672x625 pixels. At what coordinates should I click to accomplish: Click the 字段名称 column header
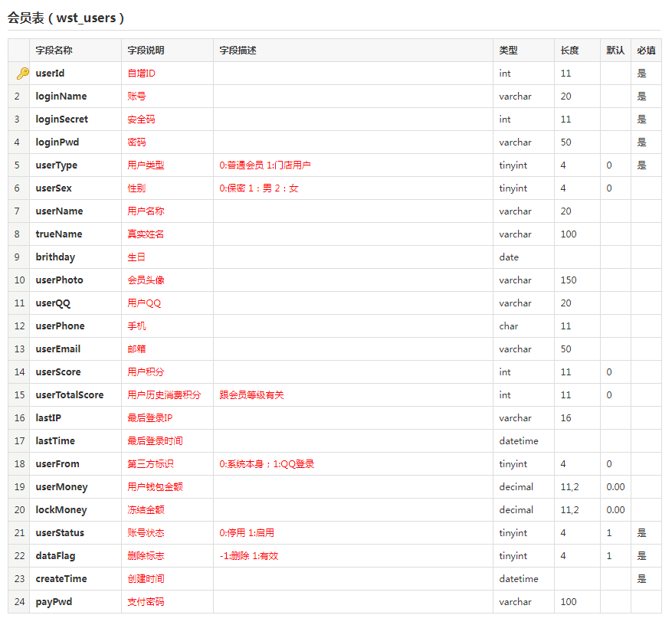pyautogui.click(x=54, y=51)
